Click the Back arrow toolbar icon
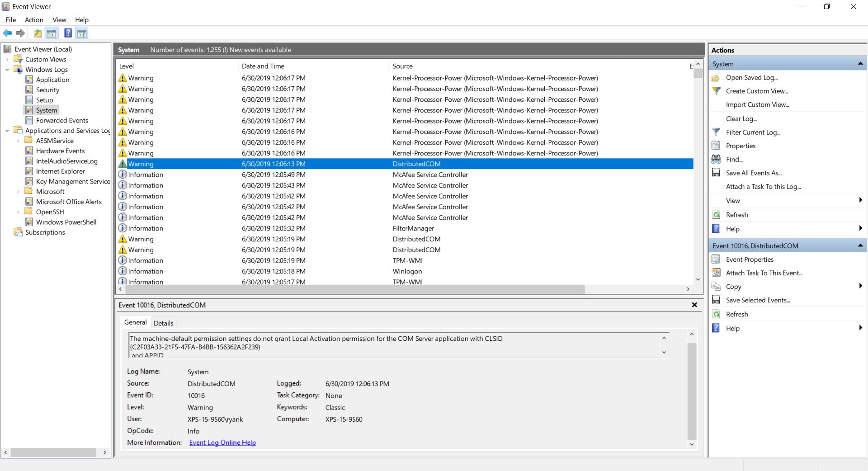Screen dimensions: 868x471 pos(7,33)
